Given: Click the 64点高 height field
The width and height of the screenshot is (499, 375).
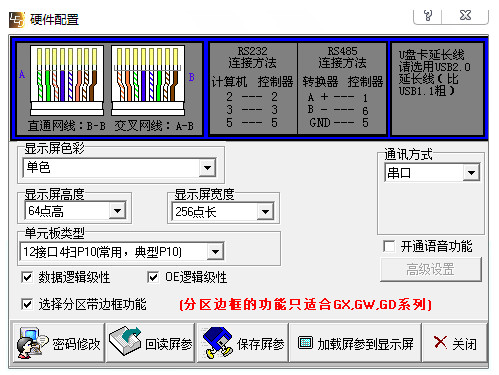Looking at the screenshot, I should click(75, 211).
